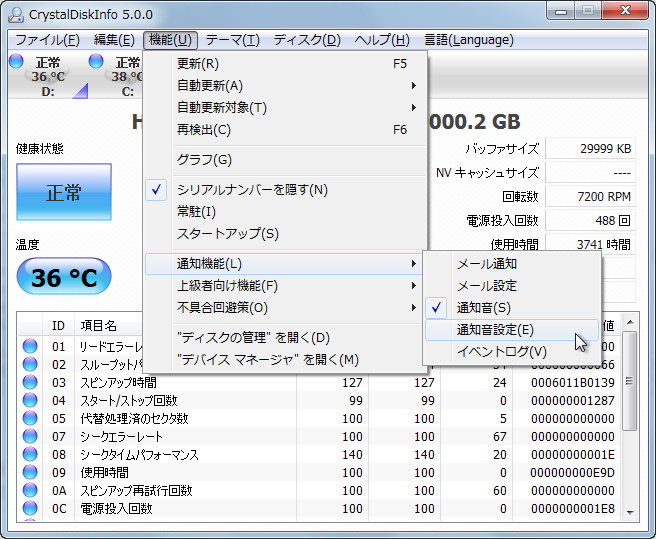Click the ID column header
The height and width of the screenshot is (539, 656).
(58, 326)
